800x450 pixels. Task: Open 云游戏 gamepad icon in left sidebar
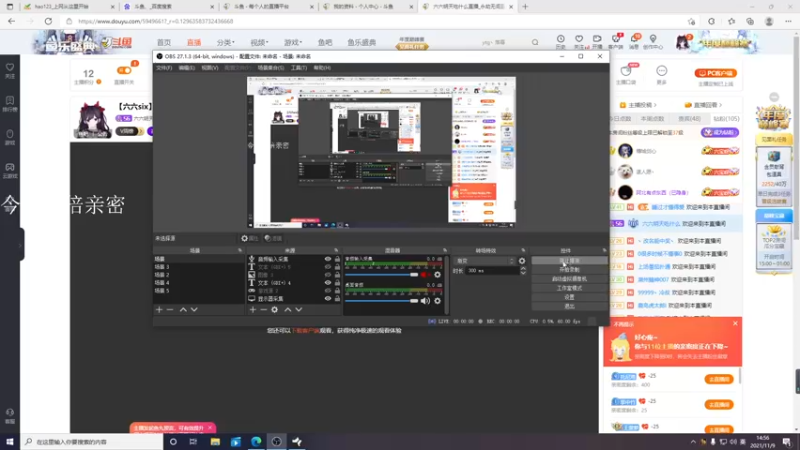pyautogui.click(x=10, y=170)
